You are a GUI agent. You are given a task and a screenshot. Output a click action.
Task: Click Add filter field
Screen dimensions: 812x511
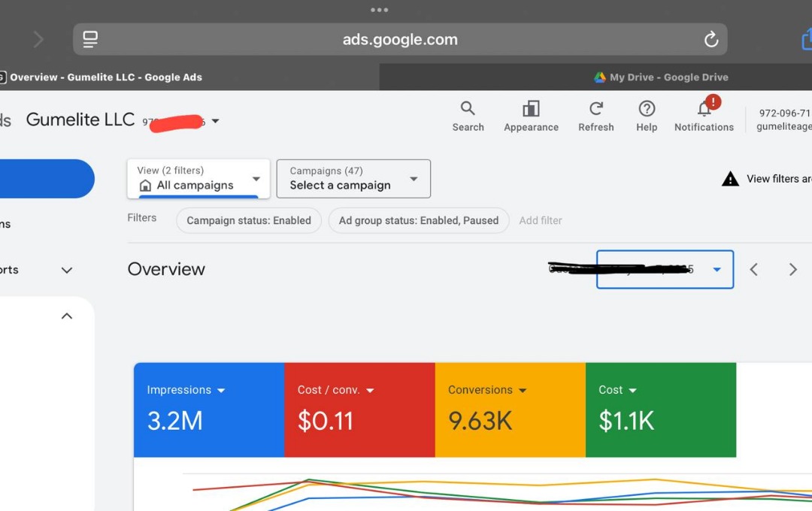coord(540,220)
